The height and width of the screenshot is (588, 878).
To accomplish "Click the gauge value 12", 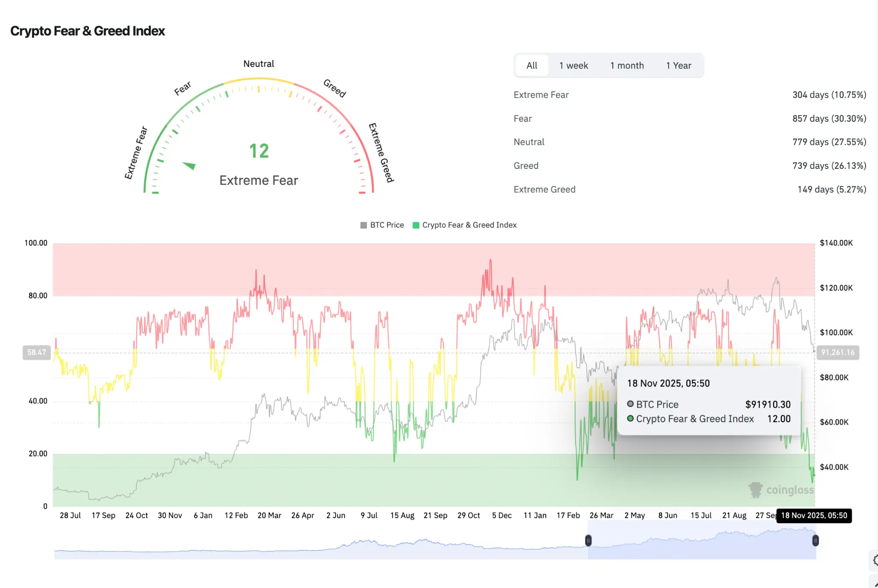I will (259, 151).
